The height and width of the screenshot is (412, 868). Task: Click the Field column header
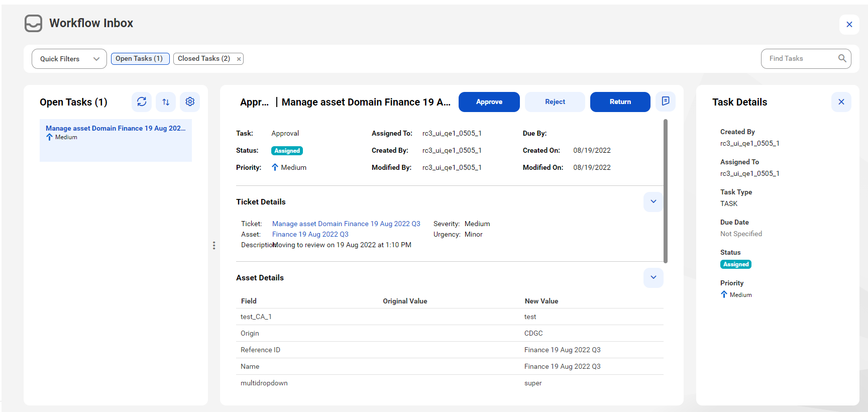click(249, 301)
